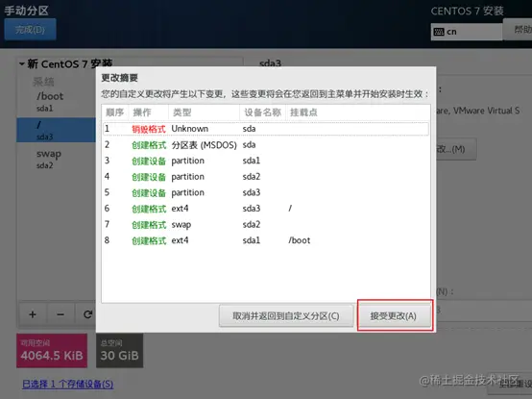Select the / sda3 partition entry
This screenshot has width=532, height=399.
click(x=57, y=130)
